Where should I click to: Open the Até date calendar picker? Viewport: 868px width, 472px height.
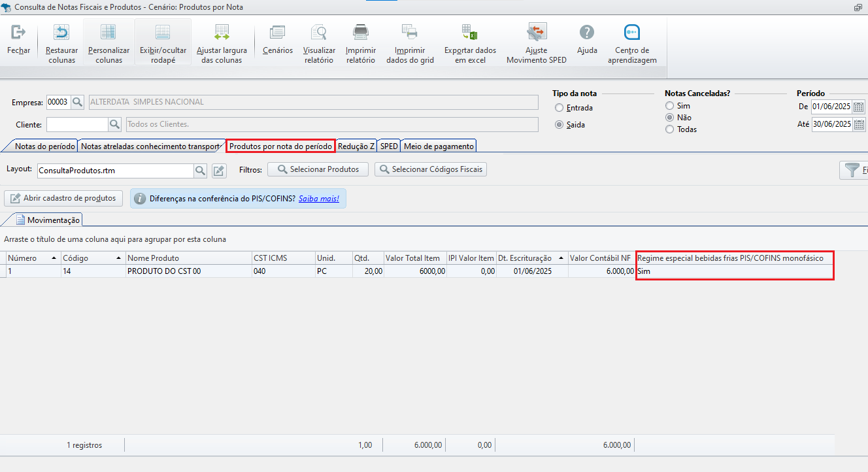859,124
